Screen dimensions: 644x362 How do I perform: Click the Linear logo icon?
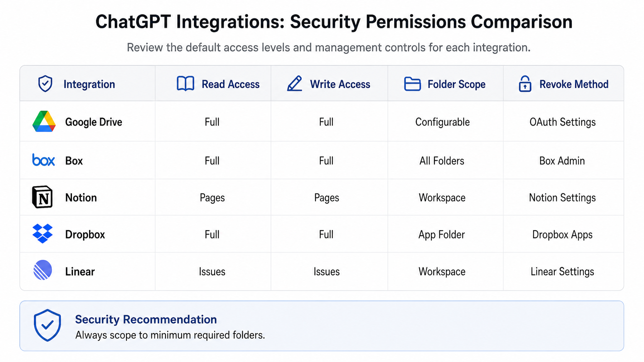(42, 270)
